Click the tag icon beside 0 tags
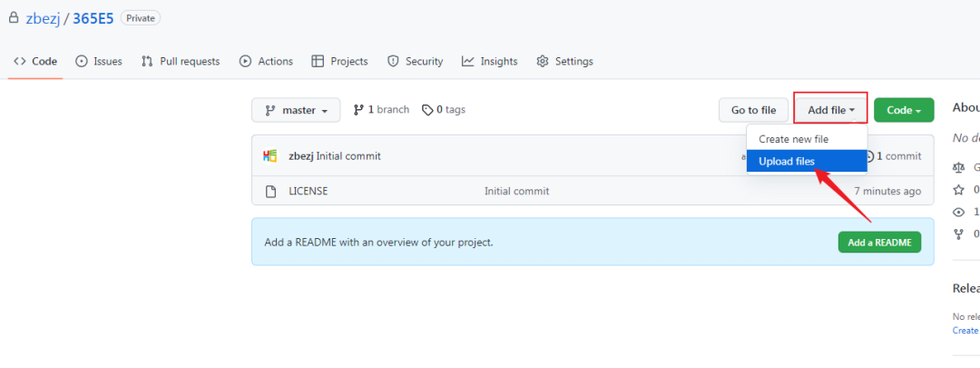Image resolution: width=980 pixels, height=368 pixels. (427, 110)
